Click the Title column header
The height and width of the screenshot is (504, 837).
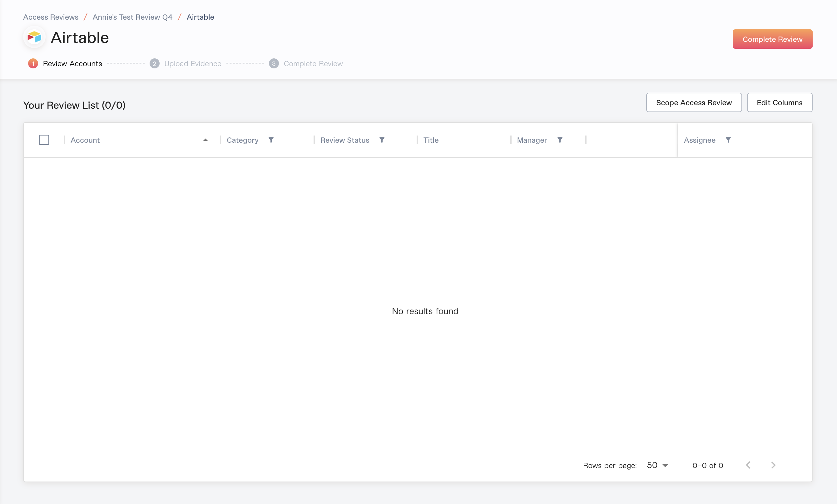click(x=431, y=140)
